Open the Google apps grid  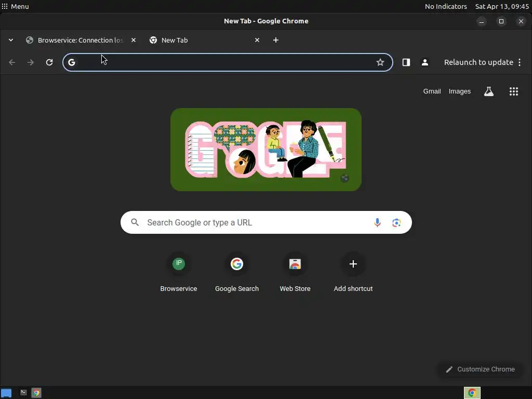514,91
